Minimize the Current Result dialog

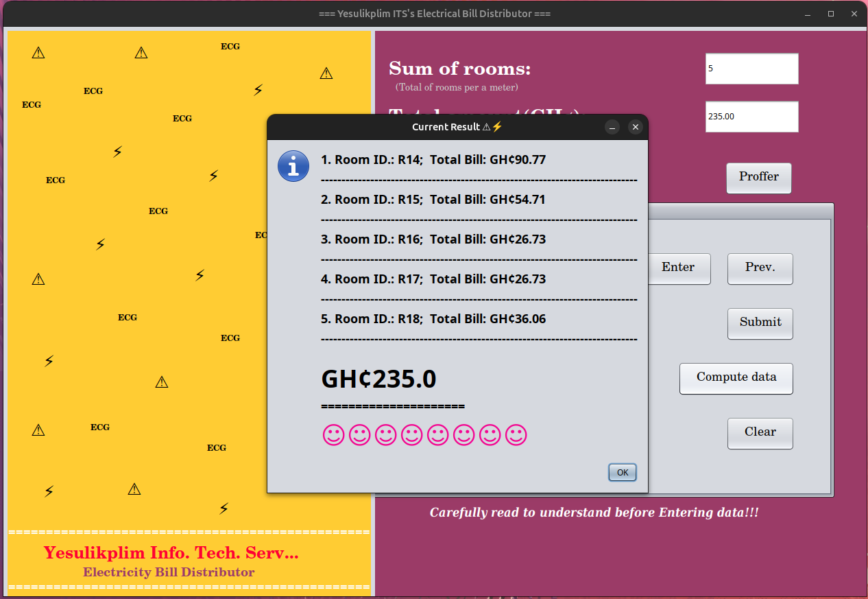(612, 127)
